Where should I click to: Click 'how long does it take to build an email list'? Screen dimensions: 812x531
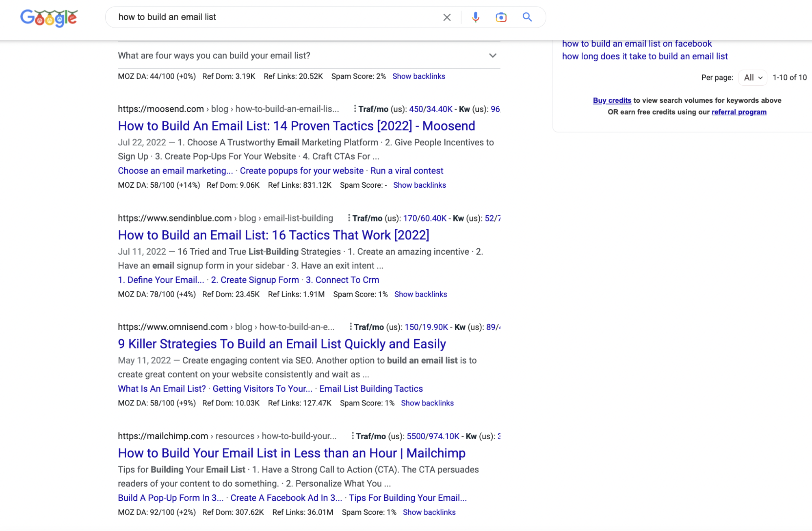(x=645, y=56)
